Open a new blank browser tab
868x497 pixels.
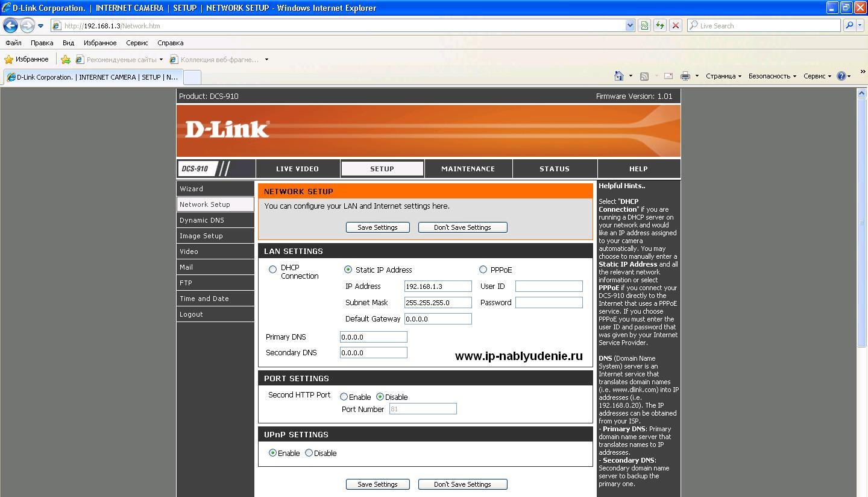click(192, 77)
